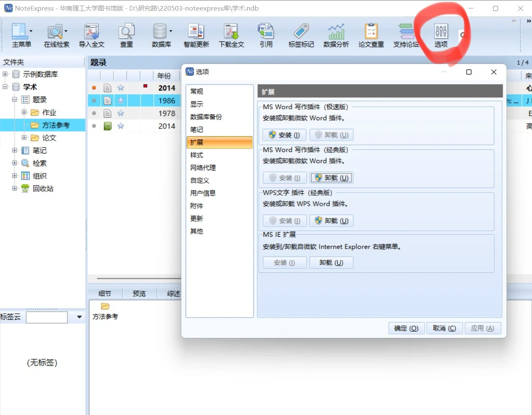Maximize the 选项 dialog window

click(469, 72)
